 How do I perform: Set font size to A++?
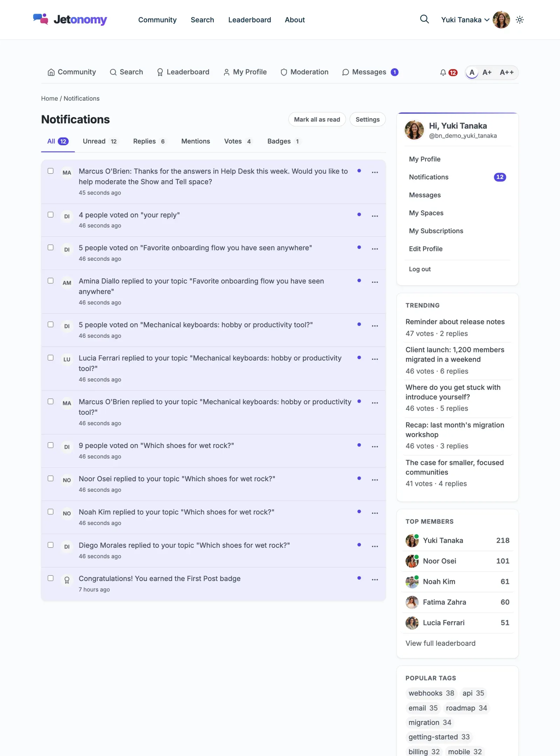[x=506, y=72]
